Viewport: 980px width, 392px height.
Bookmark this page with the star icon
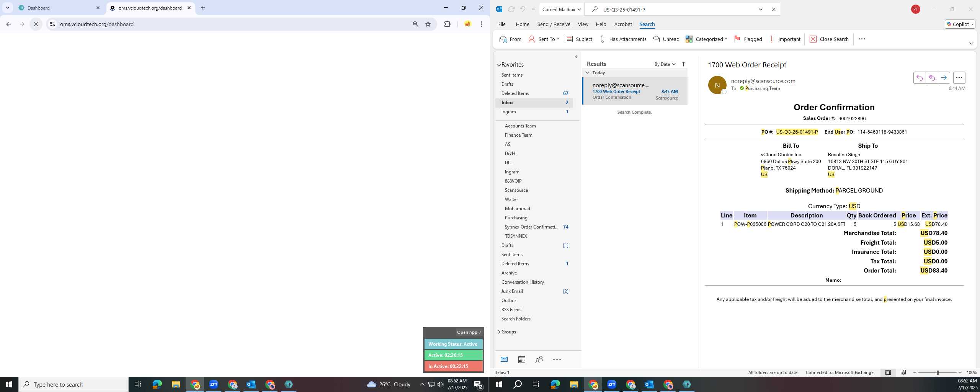[x=428, y=24]
